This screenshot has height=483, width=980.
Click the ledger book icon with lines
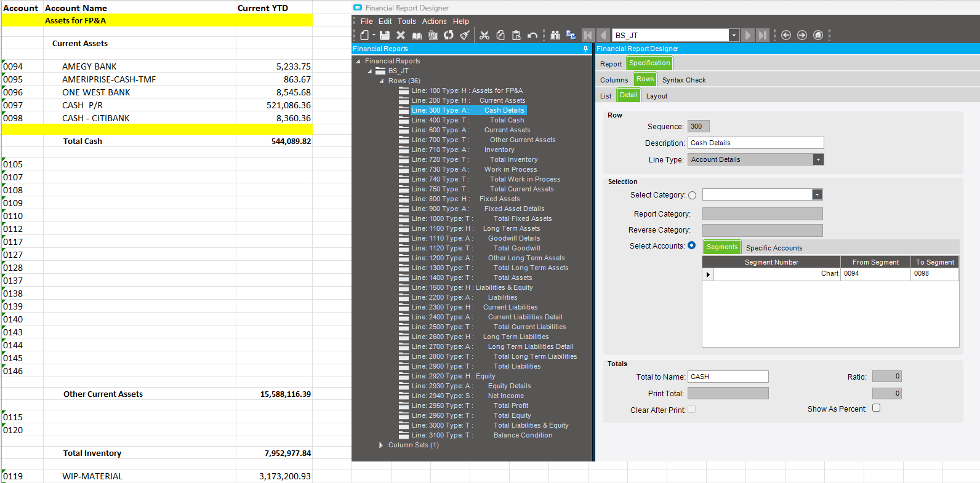point(433,35)
